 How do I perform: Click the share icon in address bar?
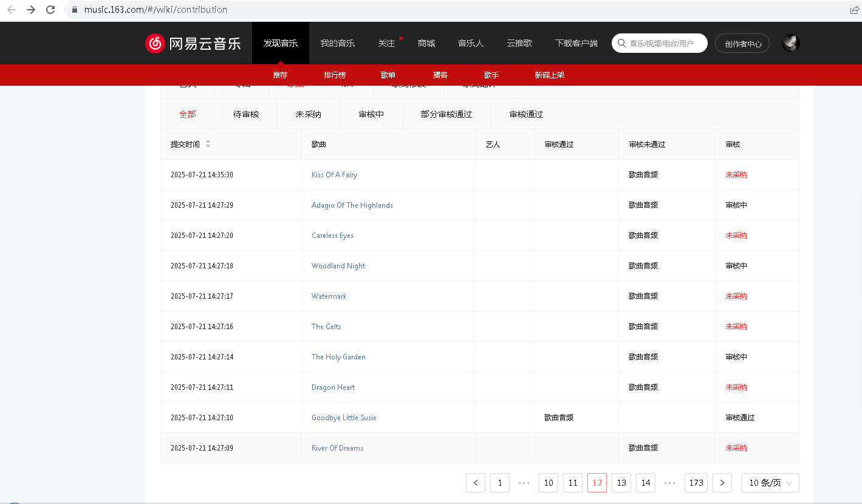pos(854,10)
